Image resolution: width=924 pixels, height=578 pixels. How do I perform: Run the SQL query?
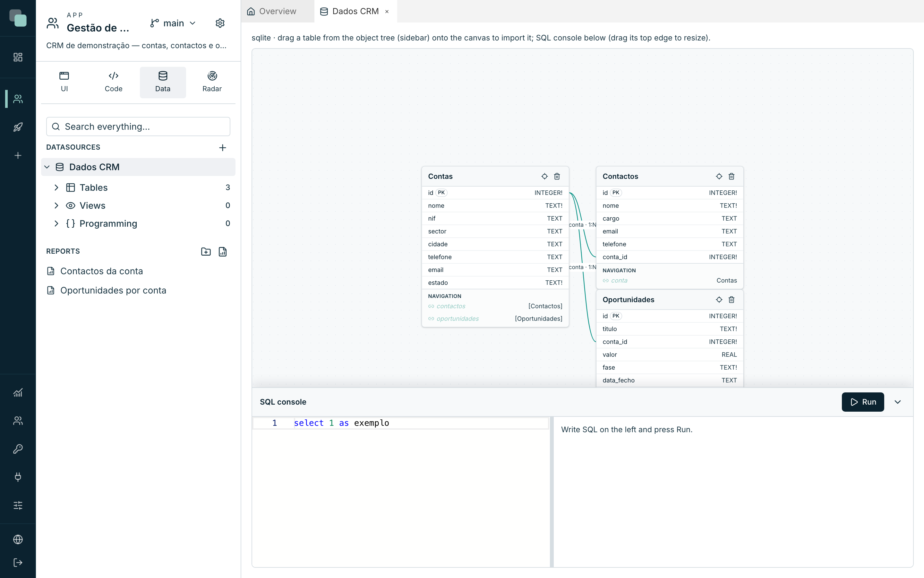pyautogui.click(x=862, y=402)
